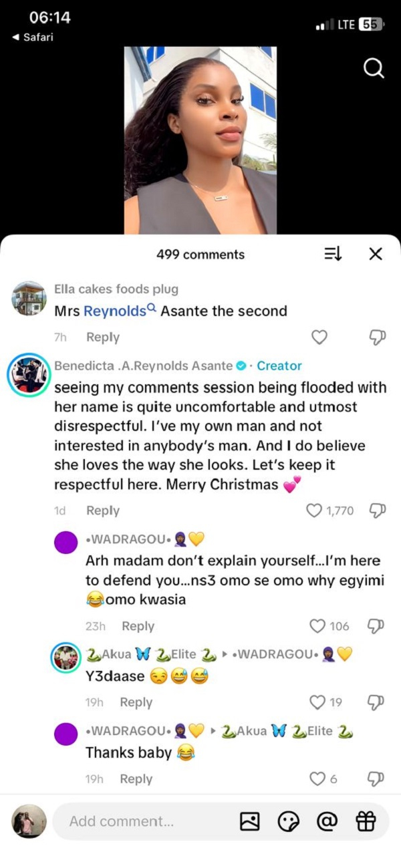Open Benedicta .A.Reynolds Asante profile name
The height and width of the screenshot is (868, 401).
(144, 366)
